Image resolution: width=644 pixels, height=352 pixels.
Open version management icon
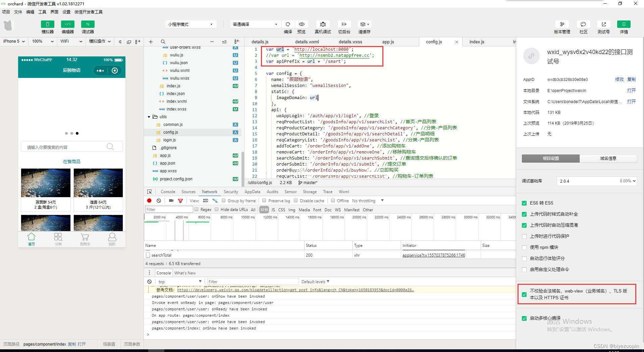(x=562, y=24)
